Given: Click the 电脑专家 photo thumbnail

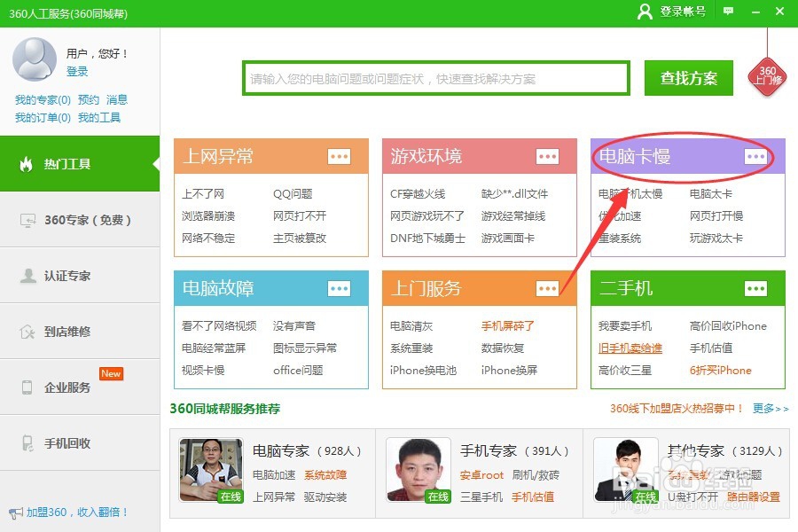Looking at the screenshot, I should 211,471.
